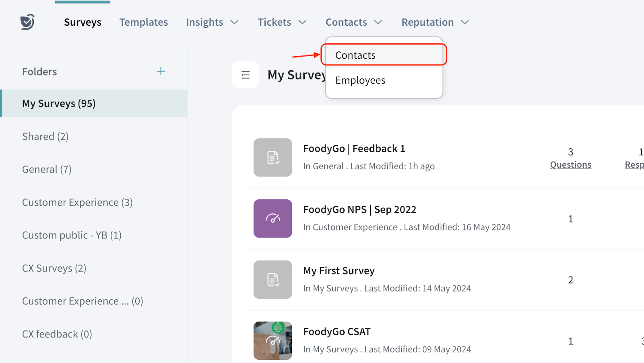Select Contacts from the dropdown list
Image resolution: width=644 pixels, height=363 pixels.
(355, 55)
